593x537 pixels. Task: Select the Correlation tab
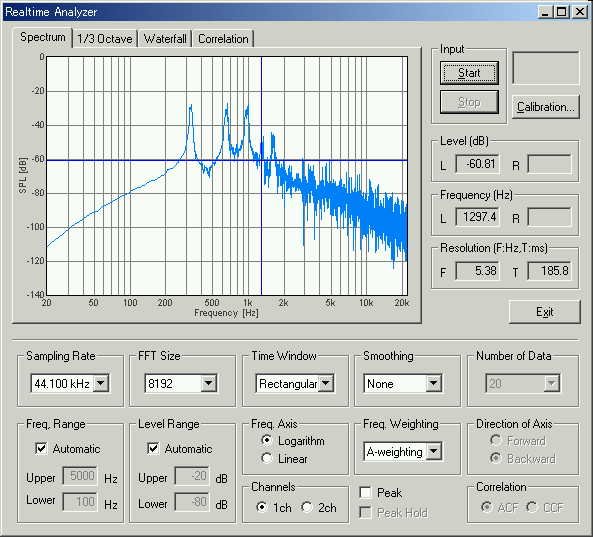pyautogui.click(x=223, y=39)
